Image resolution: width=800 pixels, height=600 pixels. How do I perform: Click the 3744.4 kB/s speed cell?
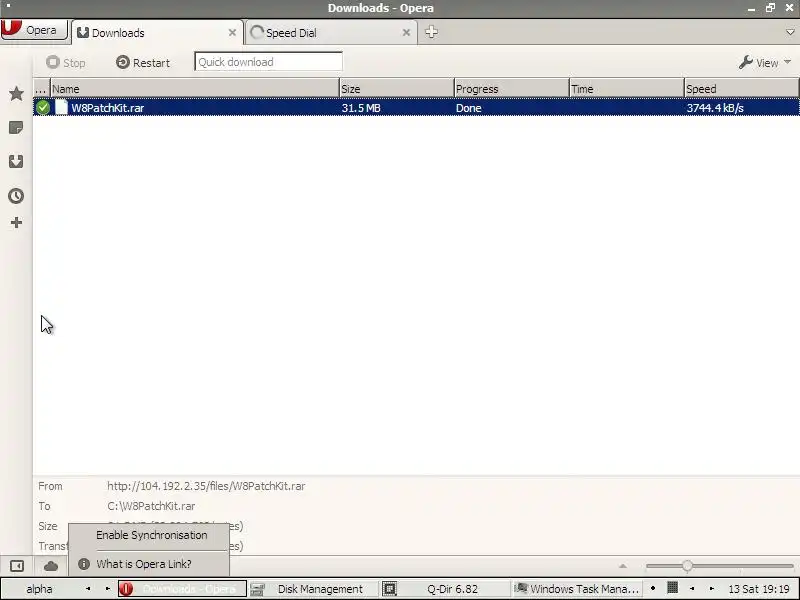[715, 108]
